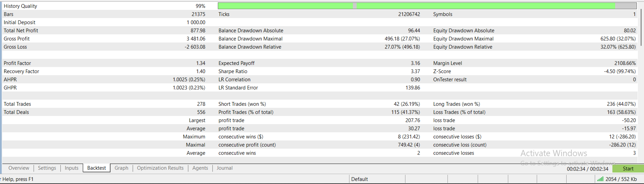Switch to the Agents tab

[x=200, y=168]
